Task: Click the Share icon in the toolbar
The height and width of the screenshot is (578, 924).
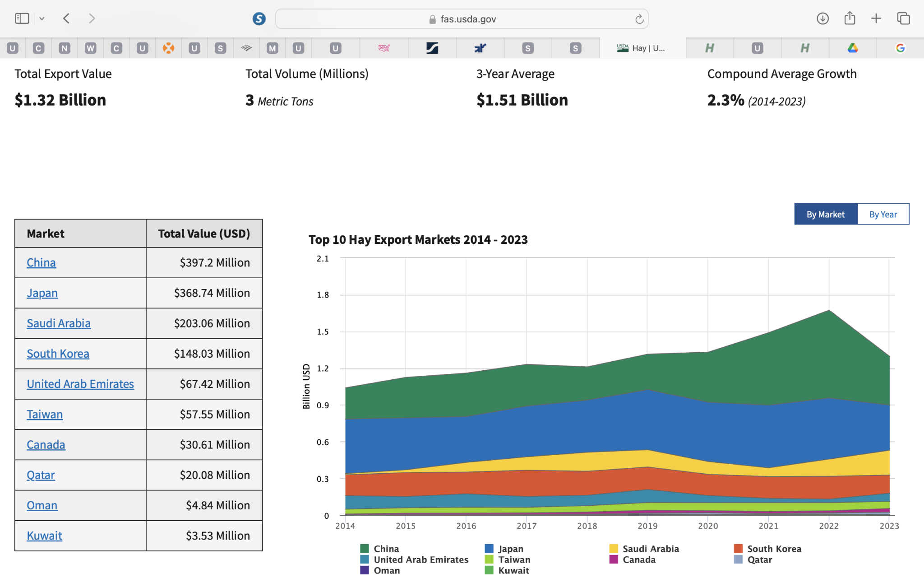Action: coord(850,19)
